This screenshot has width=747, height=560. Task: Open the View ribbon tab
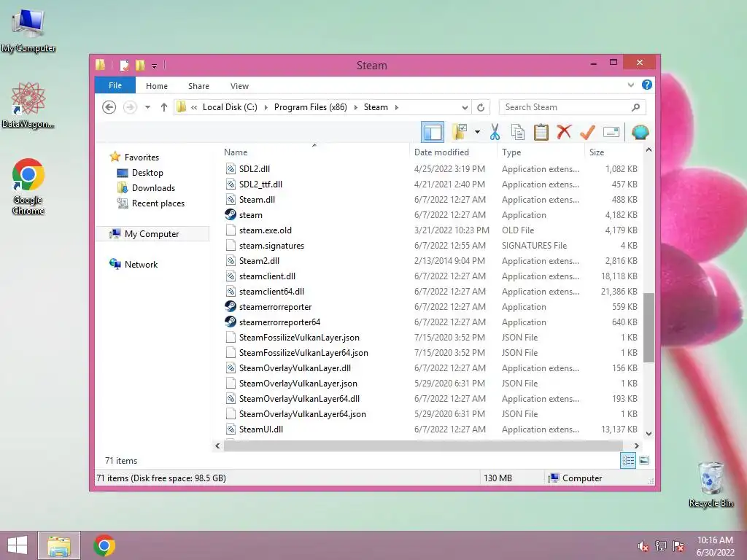(239, 86)
